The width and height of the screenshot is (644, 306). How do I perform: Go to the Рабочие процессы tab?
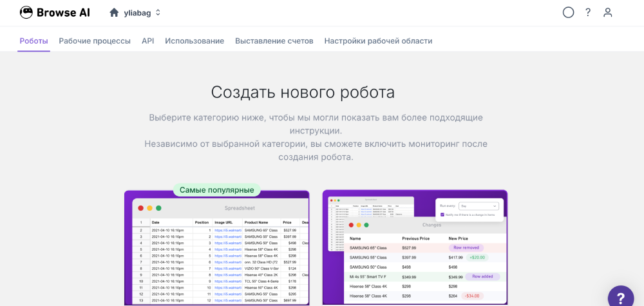click(x=95, y=41)
